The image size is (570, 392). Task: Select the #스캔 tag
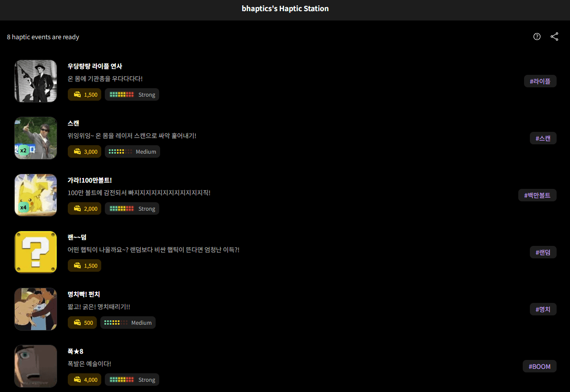pos(543,138)
